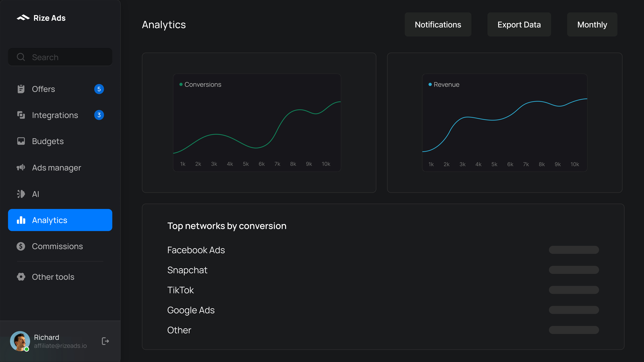Open Budgets via its sidebar icon
Image resolution: width=644 pixels, height=362 pixels.
(21, 141)
